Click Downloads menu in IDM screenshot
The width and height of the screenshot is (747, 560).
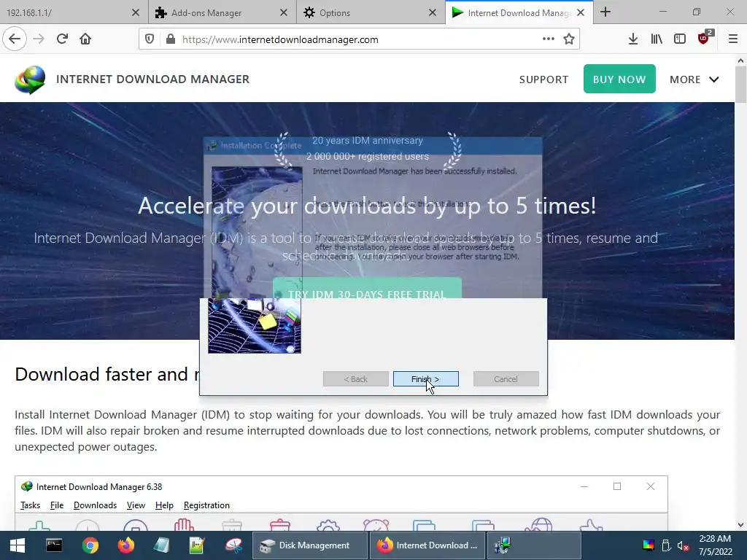96,505
